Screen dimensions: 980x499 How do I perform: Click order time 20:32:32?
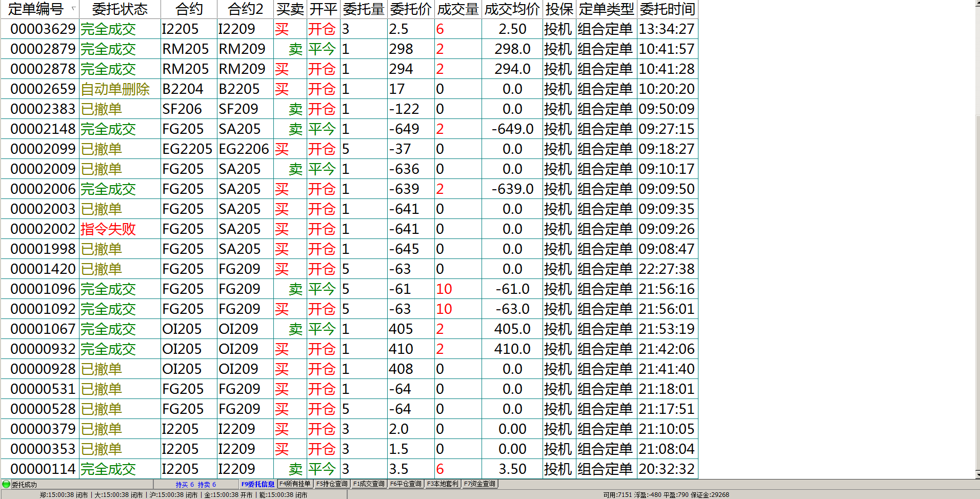click(x=667, y=469)
